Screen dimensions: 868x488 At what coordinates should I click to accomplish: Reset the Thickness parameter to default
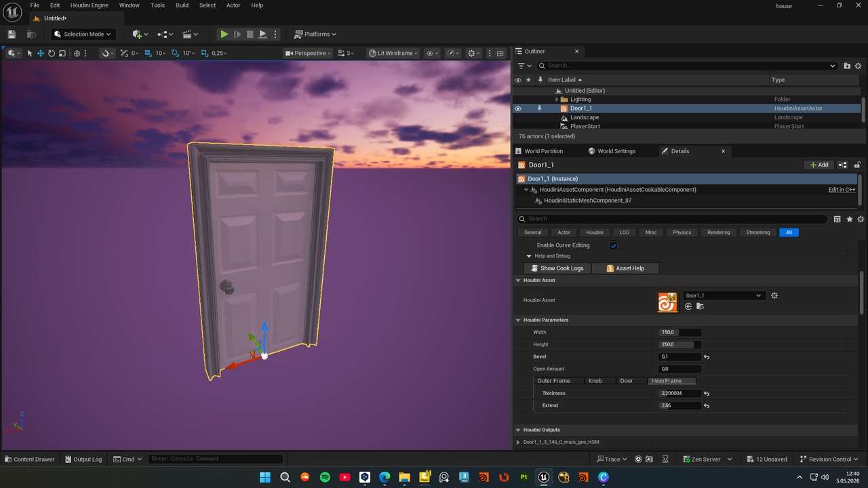tap(707, 393)
